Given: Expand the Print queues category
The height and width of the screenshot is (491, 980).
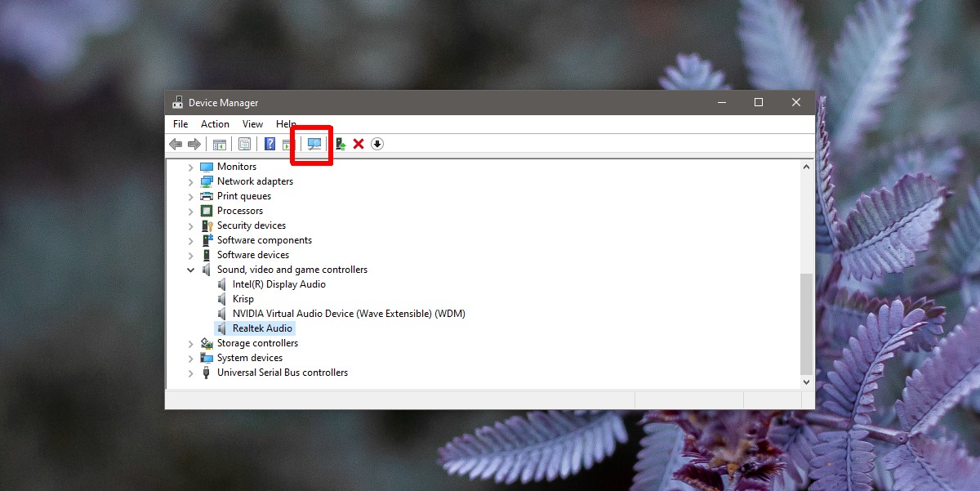Looking at the screenshot, I should point(191,196).
